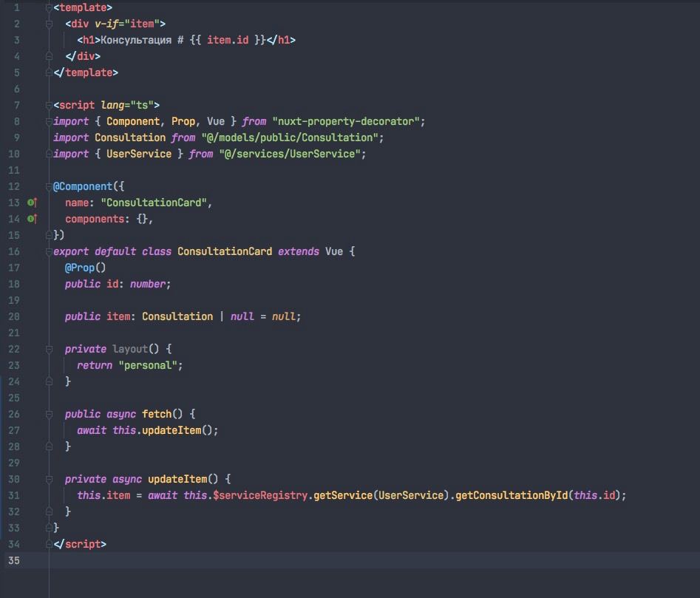
Task: Click the fold end marker on line 28
Action: 49,446
